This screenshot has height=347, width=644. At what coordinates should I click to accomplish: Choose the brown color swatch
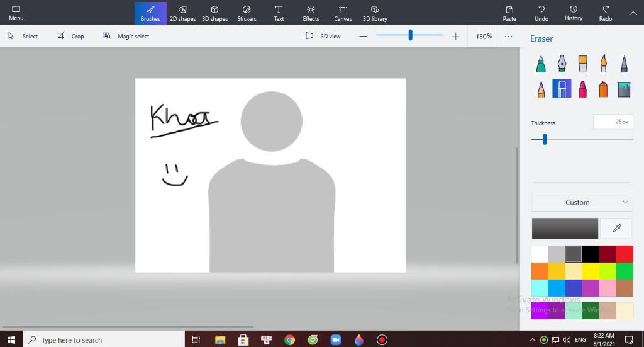click(625, 288)
